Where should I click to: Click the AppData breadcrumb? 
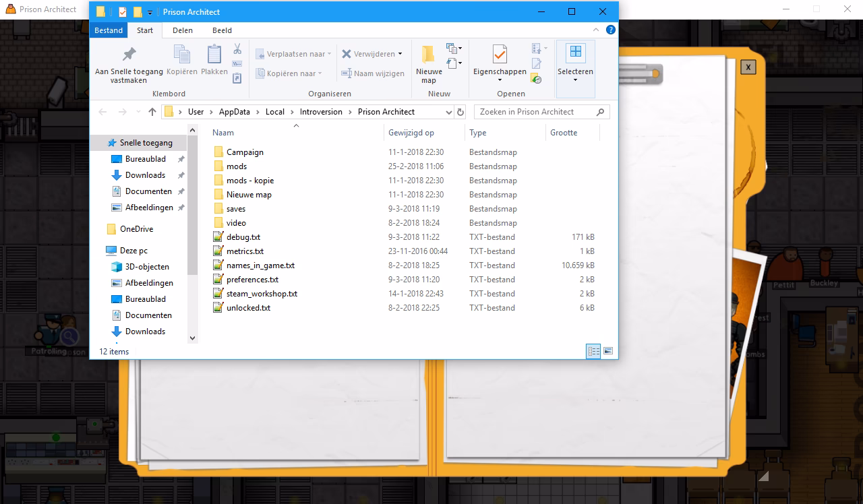pyautogui.click(x=234, y=112)
